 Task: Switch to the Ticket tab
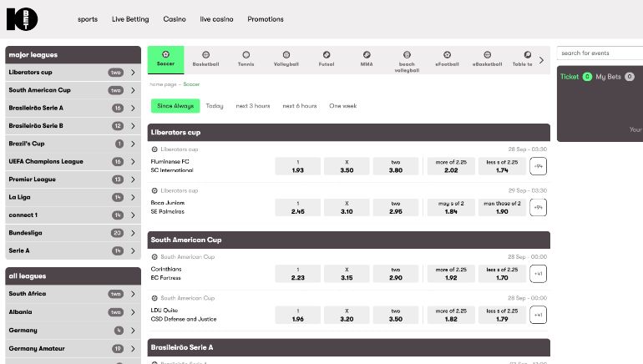(575, 77)
